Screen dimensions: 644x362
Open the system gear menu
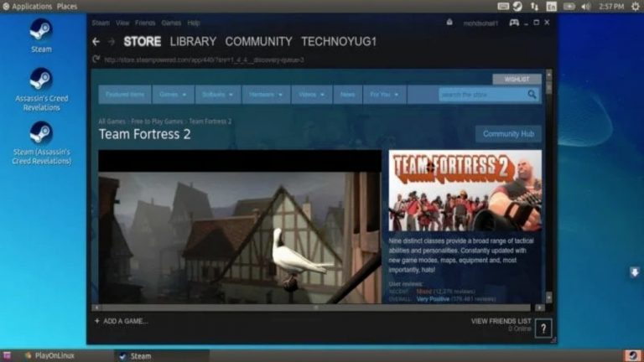(x=636, y=6)
